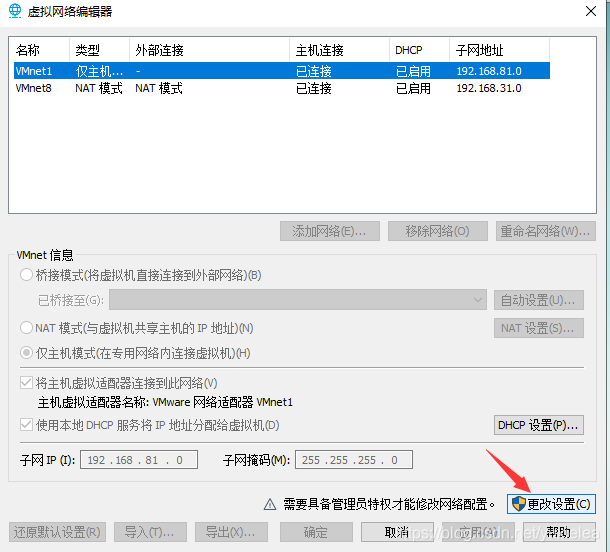
Task: Select the VMnet1 row
Action: pos(282,71)
